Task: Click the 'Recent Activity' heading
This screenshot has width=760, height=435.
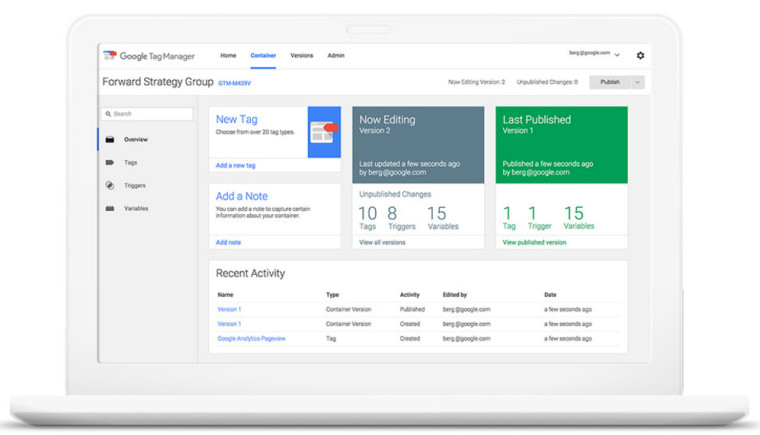Action: pyautogui.click(x=251, y=274)
